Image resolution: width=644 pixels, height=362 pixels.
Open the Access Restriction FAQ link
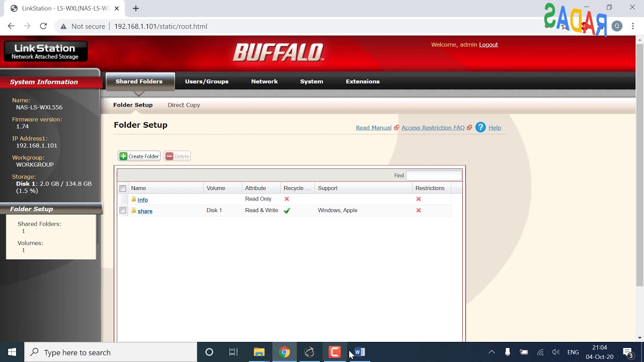[x=433, y=128]
